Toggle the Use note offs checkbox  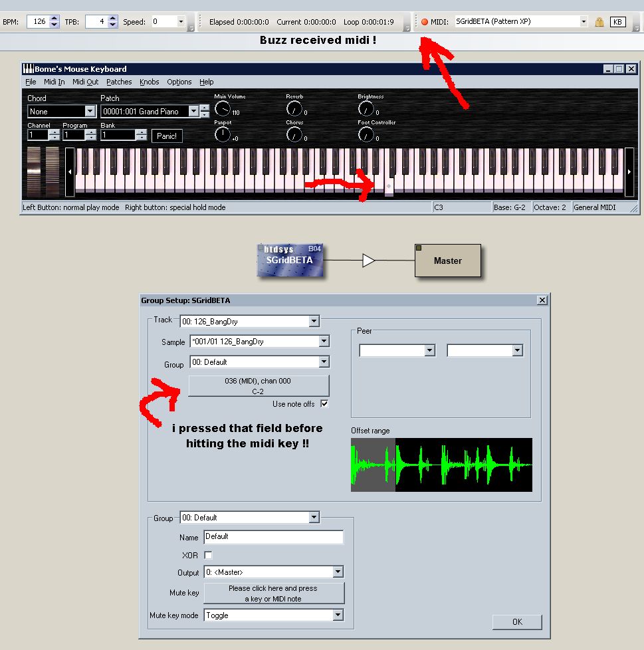coord(324,404)
